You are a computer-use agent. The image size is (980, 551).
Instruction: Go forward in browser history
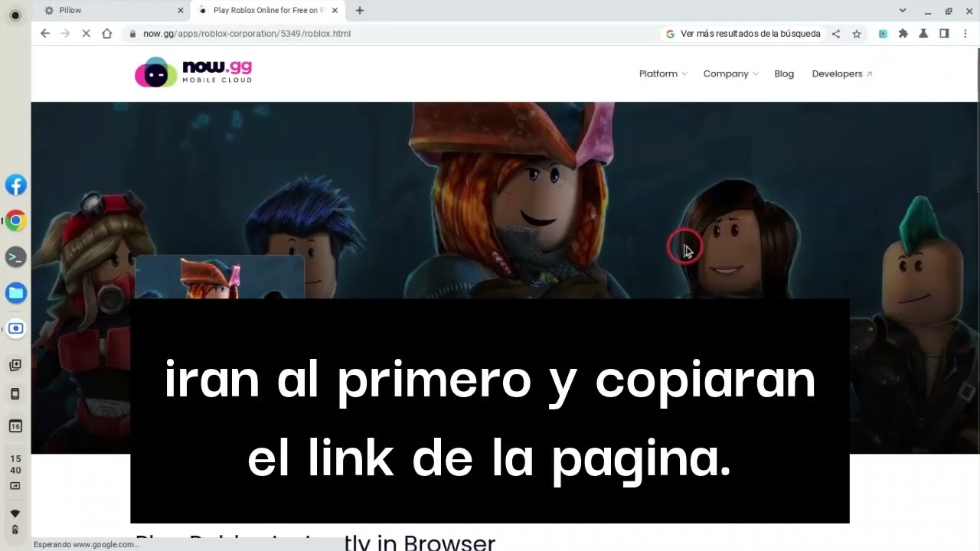coord(66,34)
